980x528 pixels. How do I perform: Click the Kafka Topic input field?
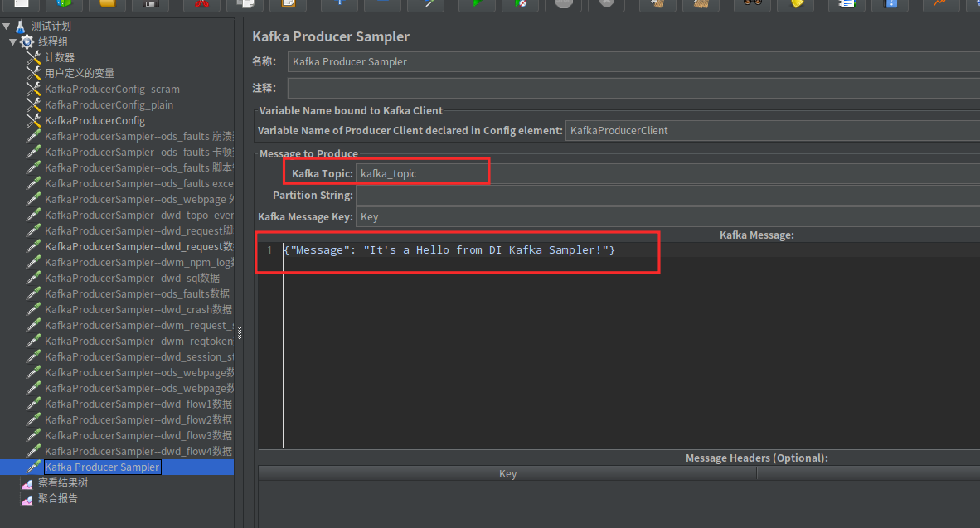click(667, 174)
